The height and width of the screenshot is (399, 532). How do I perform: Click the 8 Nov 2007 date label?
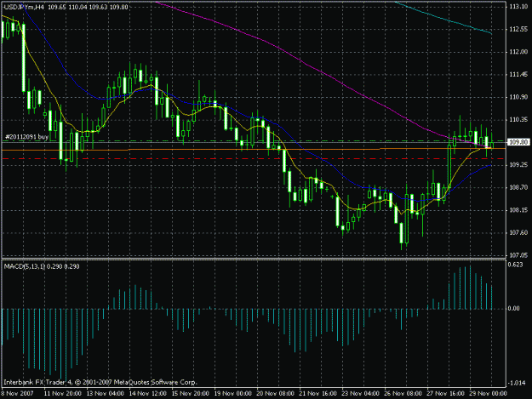tap(17, 394)
